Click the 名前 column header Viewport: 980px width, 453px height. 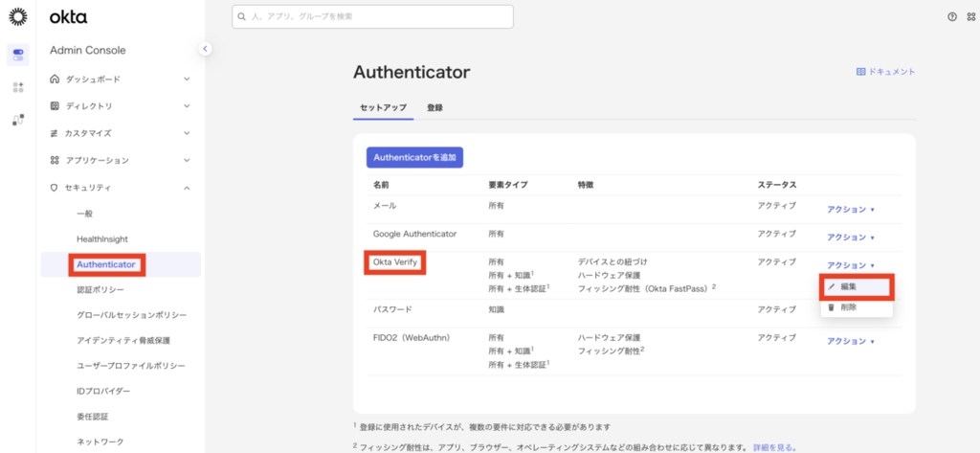coord(381,185)
